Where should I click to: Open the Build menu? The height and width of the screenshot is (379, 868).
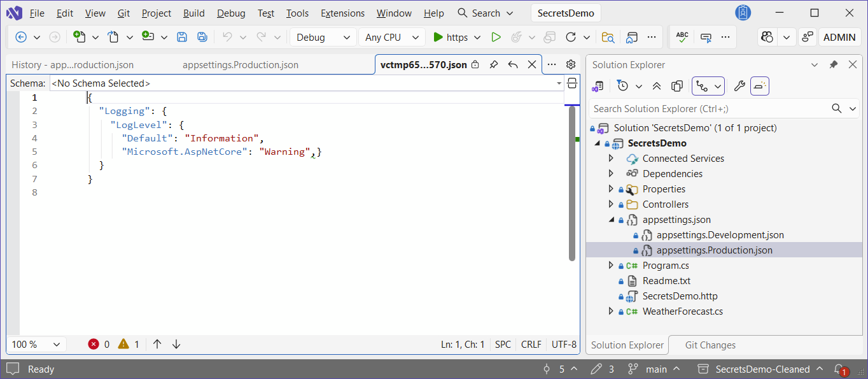[194, 13]
